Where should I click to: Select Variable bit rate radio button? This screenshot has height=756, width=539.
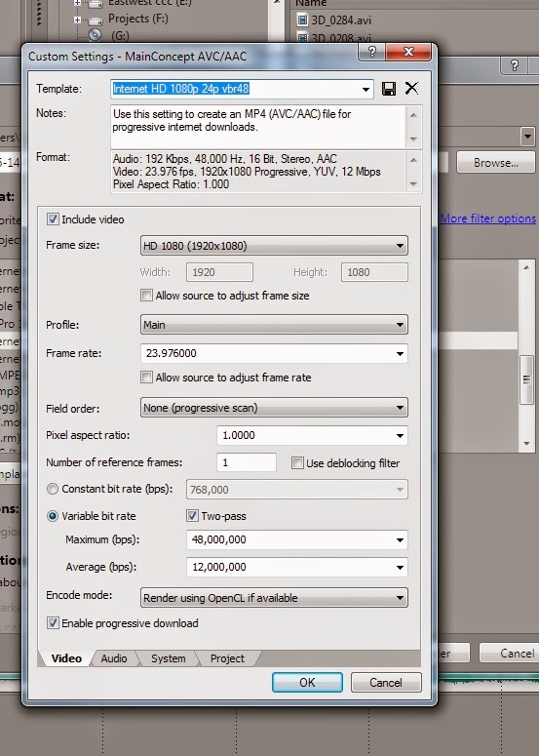pos(53,516)
